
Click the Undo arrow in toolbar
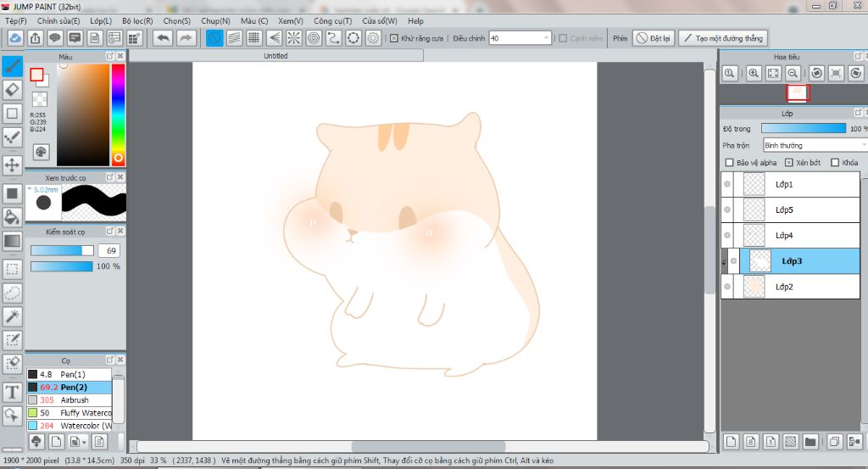coord(163,38)
